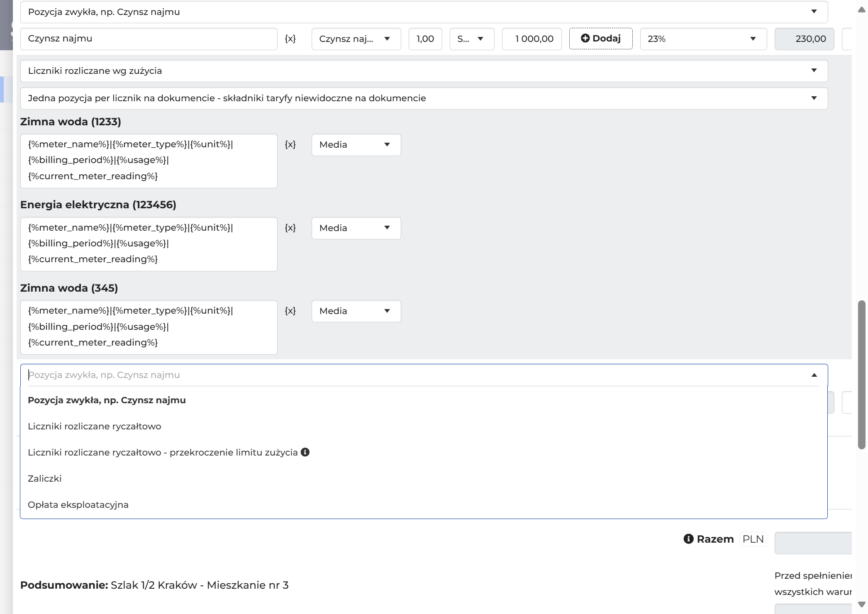
Task: Click the Czynsz najmu name input field
Action: click(149, 39)
